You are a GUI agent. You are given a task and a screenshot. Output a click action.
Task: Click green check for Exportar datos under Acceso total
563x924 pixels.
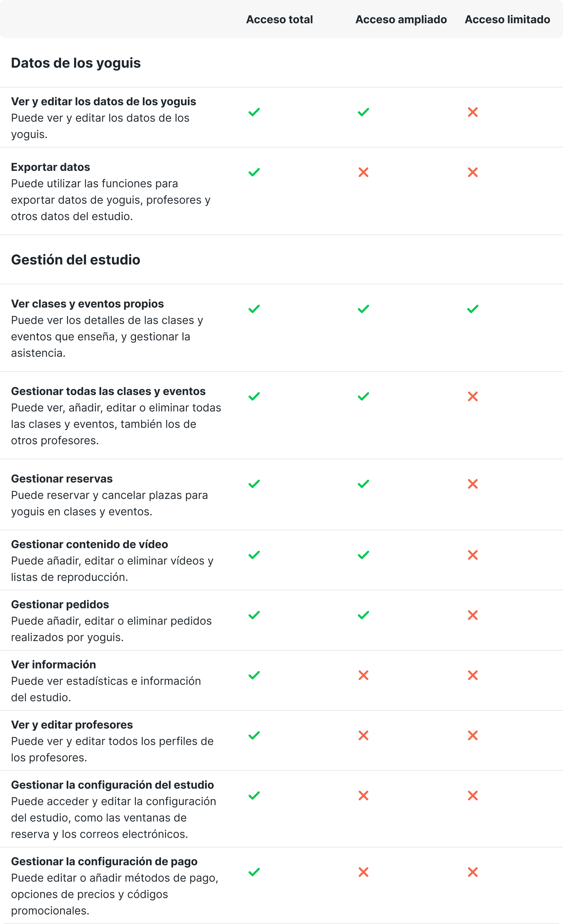point(254,173)
